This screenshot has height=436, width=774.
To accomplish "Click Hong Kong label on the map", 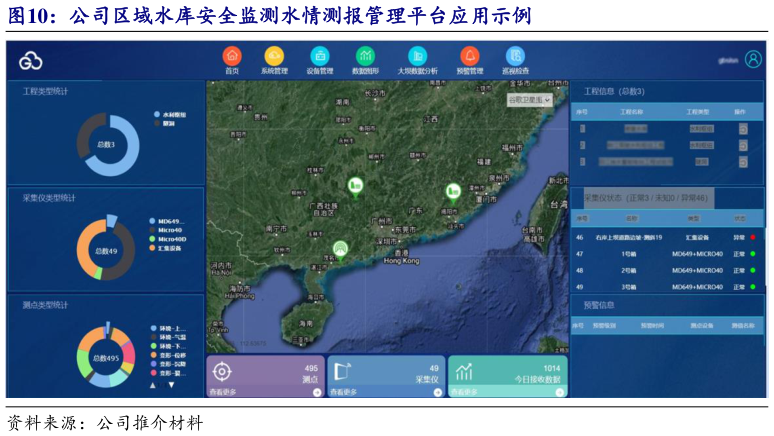I will tap(401, 261).
